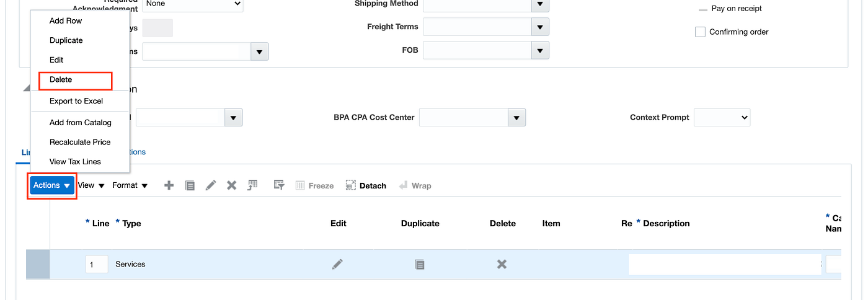Click the pencil edit icon in the toolbar
The height and width of the screenshot is (300, 868).
(x=211, y=185)
